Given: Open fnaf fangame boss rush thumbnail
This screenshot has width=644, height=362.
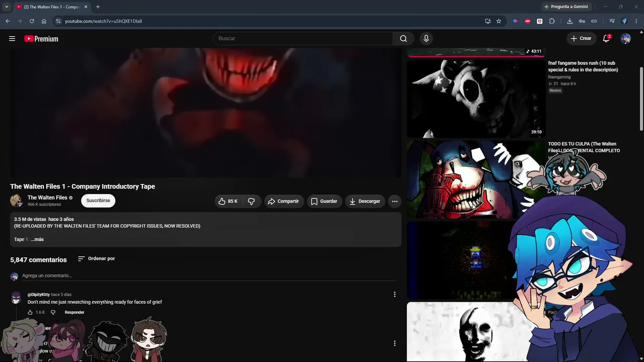Looking at the screenshot, I should coord(476,99).
